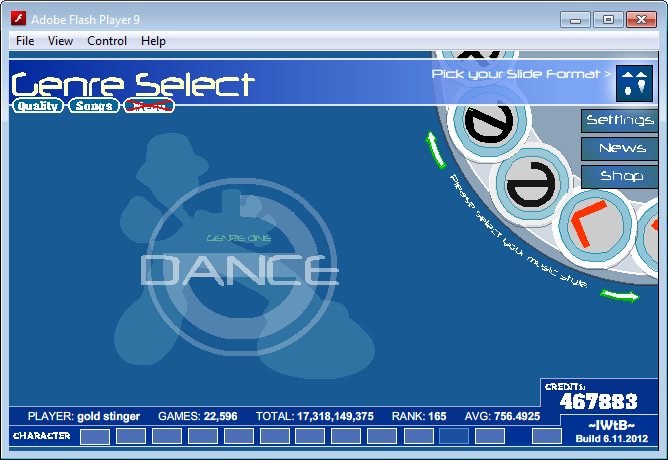
Task: Click the red crossed-out button beside Songs
Action: (149, 106)
